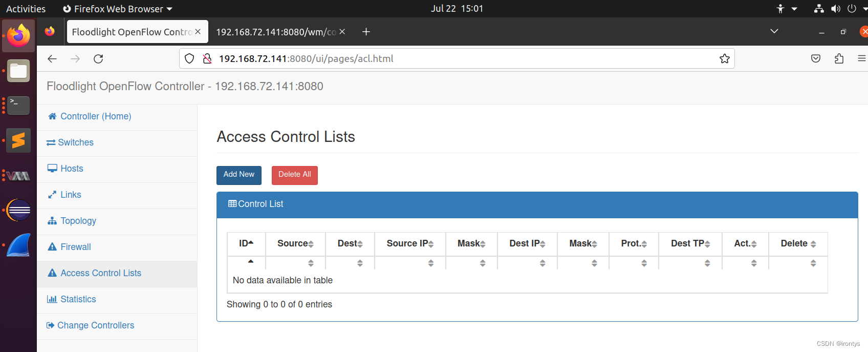The image size is (868, 352).
Task: Close the 192.168.72.141:8080/wm tab
Action: coord(342,32)
